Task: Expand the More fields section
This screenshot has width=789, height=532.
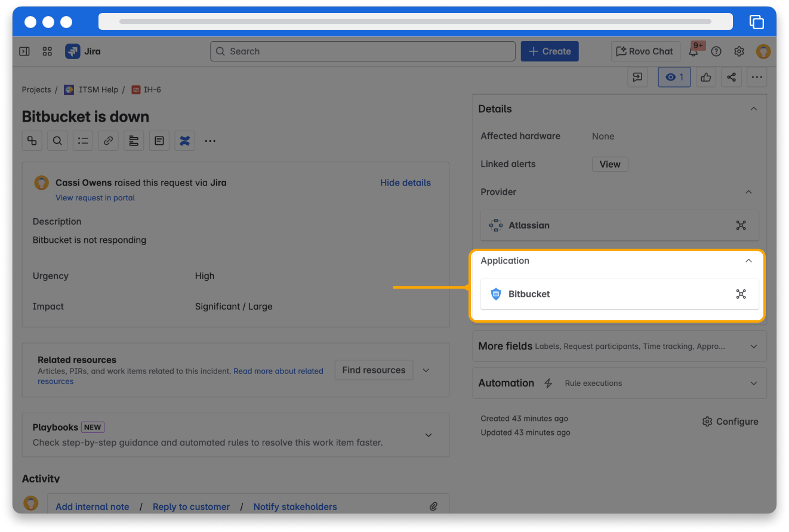Action: [x=754, y=347]
